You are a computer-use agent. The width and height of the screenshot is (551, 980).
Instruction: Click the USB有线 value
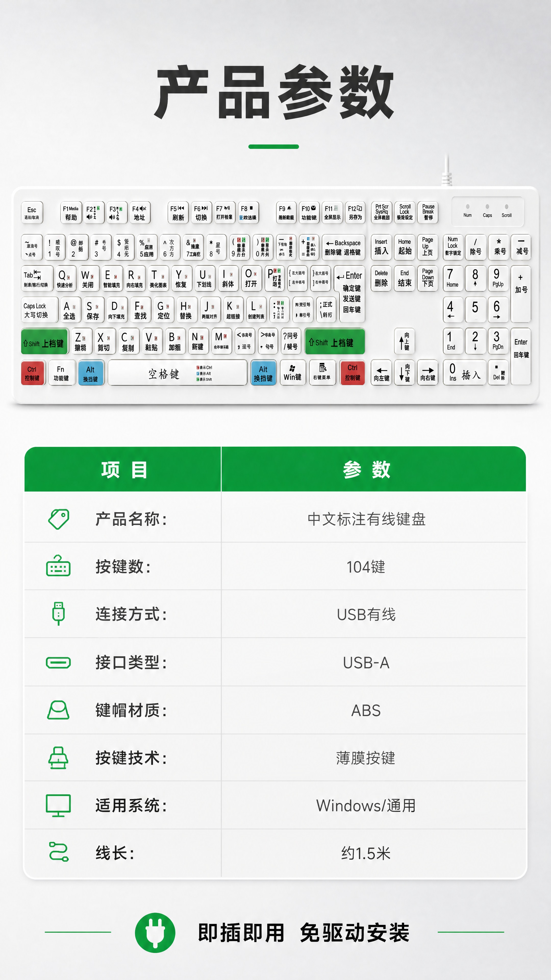366,614
